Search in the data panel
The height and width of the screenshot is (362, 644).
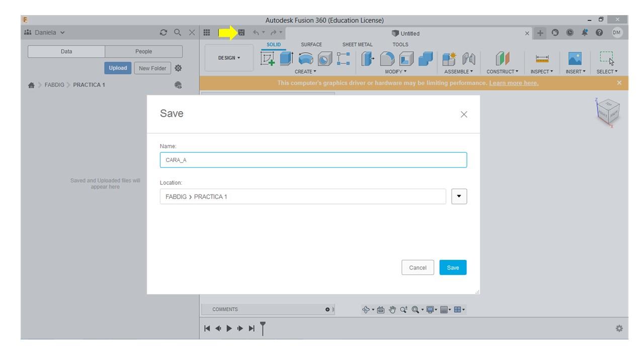[x=177, y=33]
